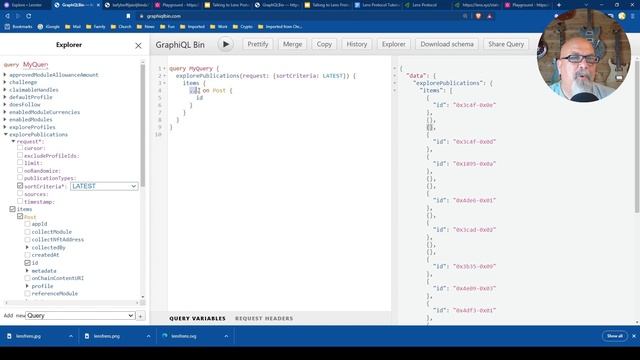Uncheck the sortCriteria checkbox
Viewport: 640px width, 360px height.
click(x=20, y=186)
